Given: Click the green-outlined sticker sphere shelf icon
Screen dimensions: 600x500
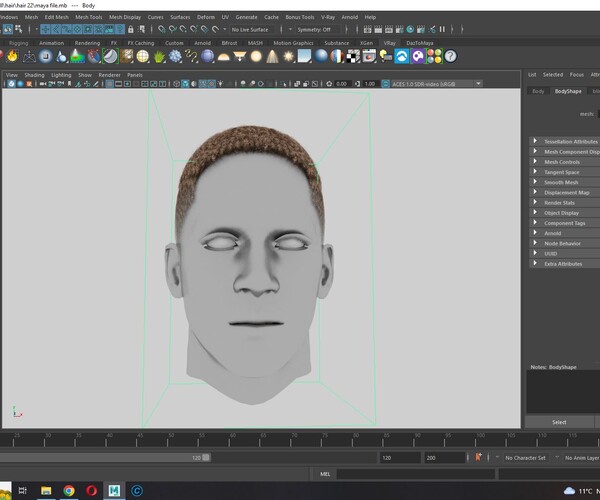Looking at the screenshot, I should click(110, 57).
